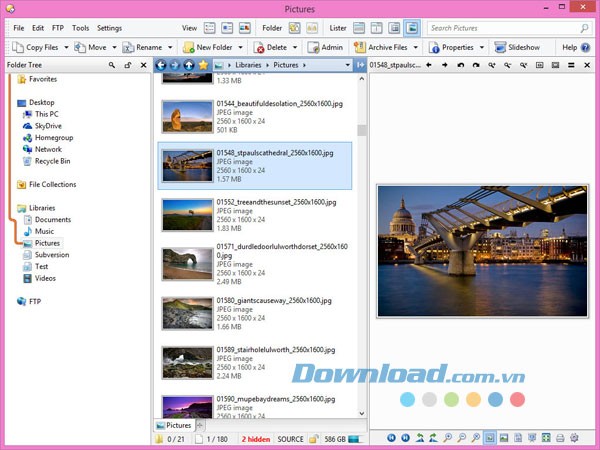Expand path bar history dropdown arrow
The height and width of the screenshot is (450, 600).
[347, 65]
